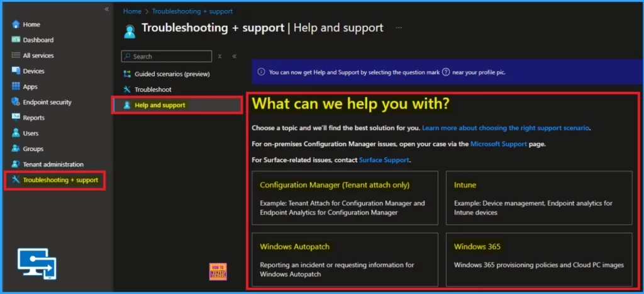This screenshot has height=294, width=644.
Task: Collapse the main left navigation sidebar
Action: click(106, 9)
